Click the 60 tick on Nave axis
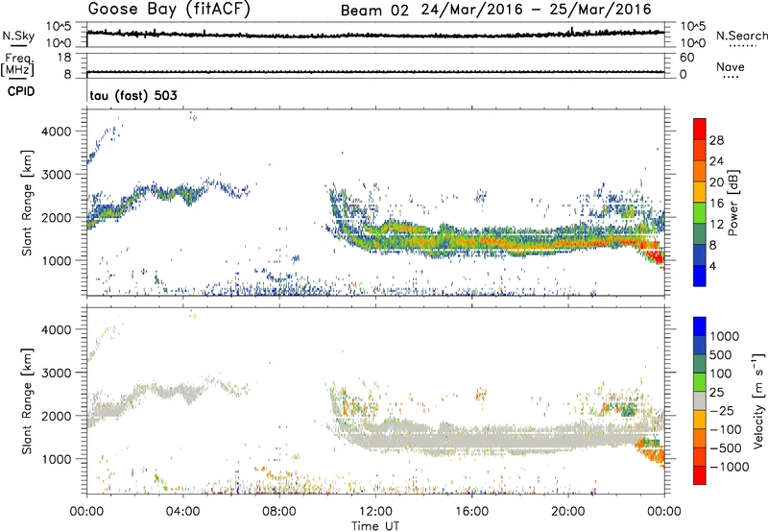The width and height of the screenshot is (768, 532). click(x=687, y=58)
